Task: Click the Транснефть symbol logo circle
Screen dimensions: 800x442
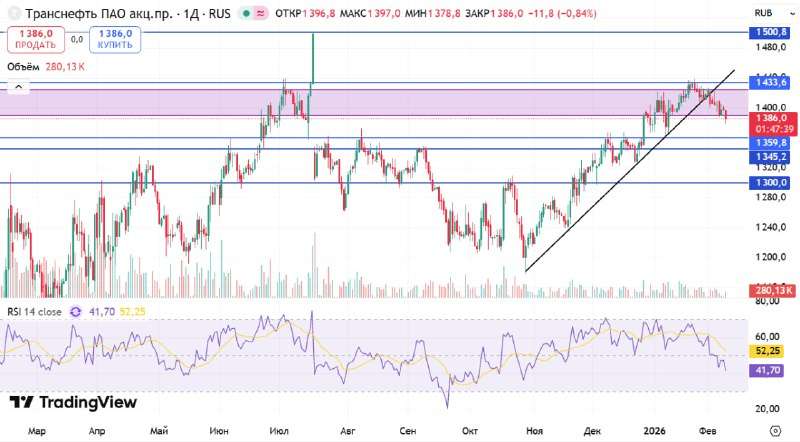Action: [x=14, y=13]
